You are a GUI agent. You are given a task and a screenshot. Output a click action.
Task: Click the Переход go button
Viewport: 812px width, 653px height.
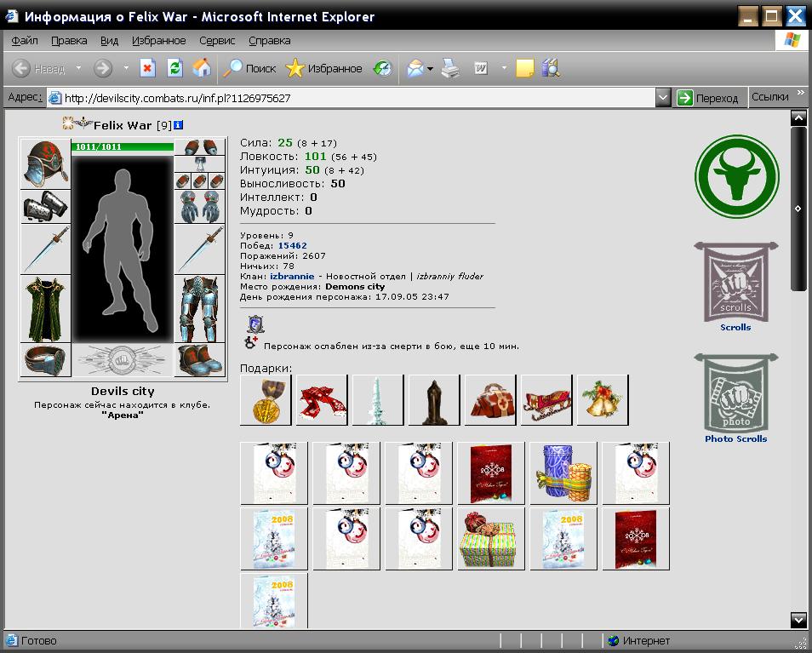pos(708,98)
